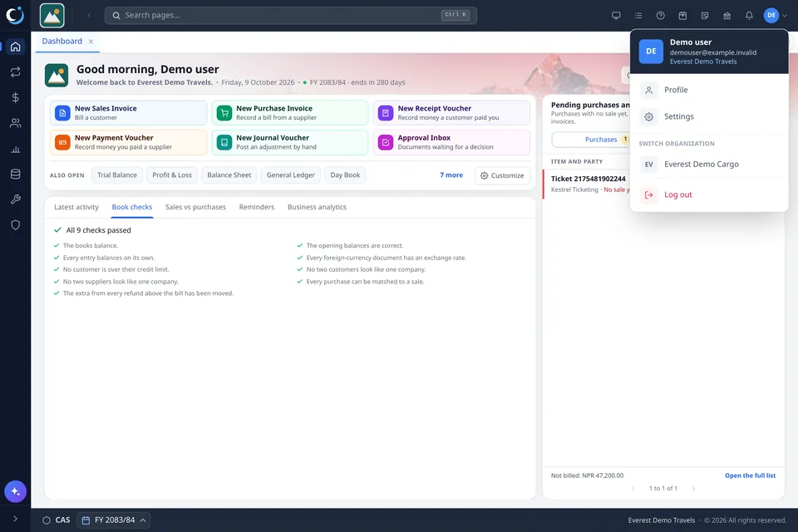Expand the sidebar using the bottom chevron

pyautogui.click(x=15, y=519)
